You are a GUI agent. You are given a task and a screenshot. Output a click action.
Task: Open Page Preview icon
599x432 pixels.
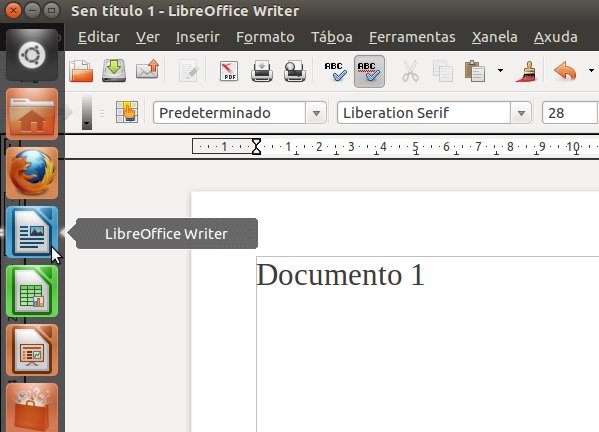(x=295, y=71)
